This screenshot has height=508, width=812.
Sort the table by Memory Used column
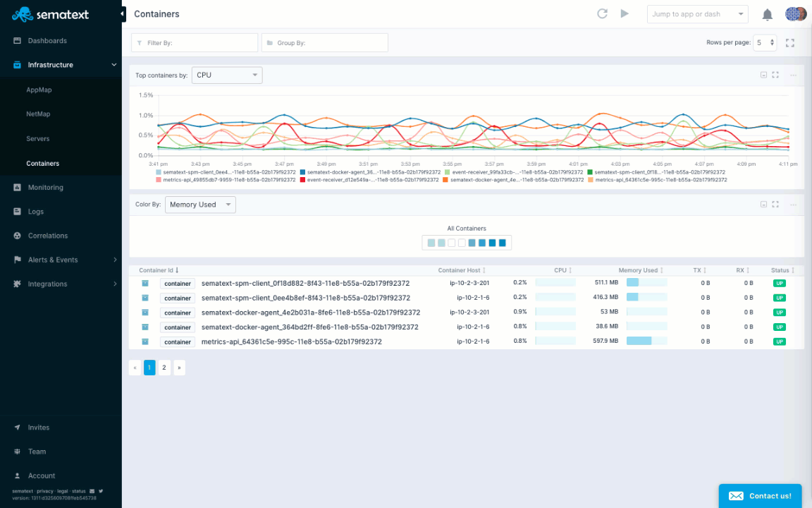[x=641, y=270]
